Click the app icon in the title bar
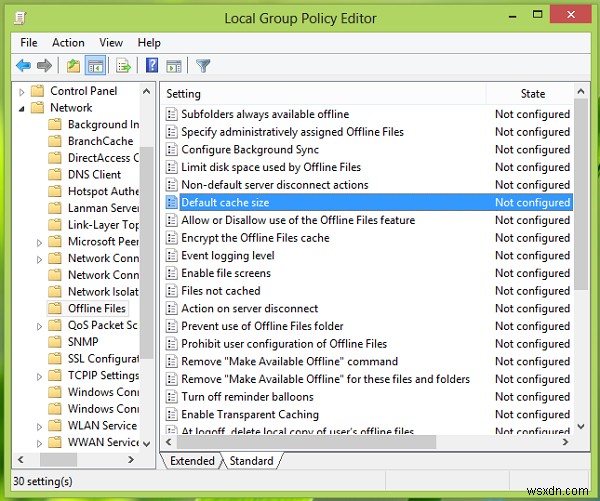The width and height of the screenshot is (600, 501). point(20,18)
